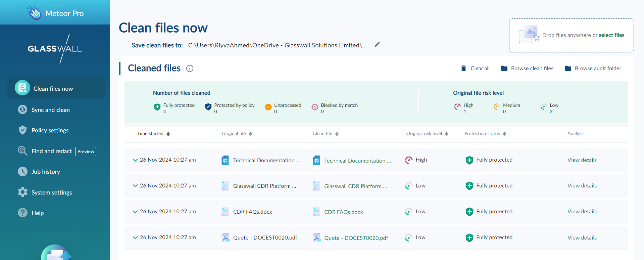The height and width of the screenshot is (260, 644).
Task: Open clean file Glasswall CDR Platform link
Action: (x=355, y=186)
